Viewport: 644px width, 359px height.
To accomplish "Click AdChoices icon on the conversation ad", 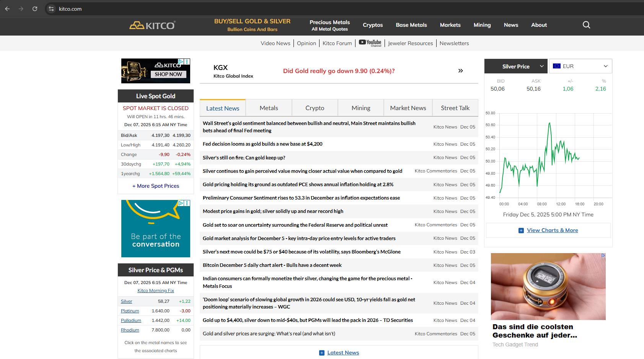I will 181,203.
